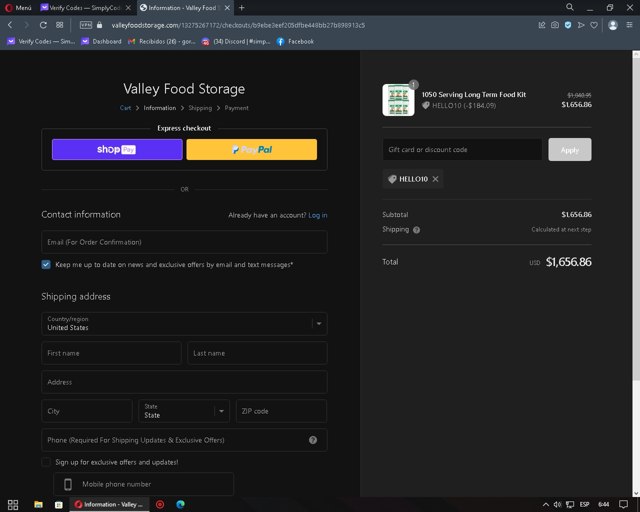Click the Cart breadcrumb link
Screen dimensions: 640x512
coord(125,108)
